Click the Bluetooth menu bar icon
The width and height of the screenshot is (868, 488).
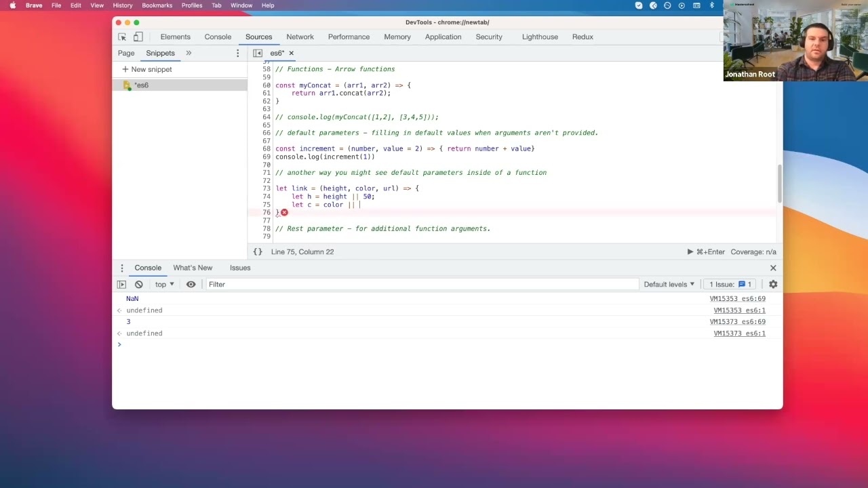(x=711, y=5)
